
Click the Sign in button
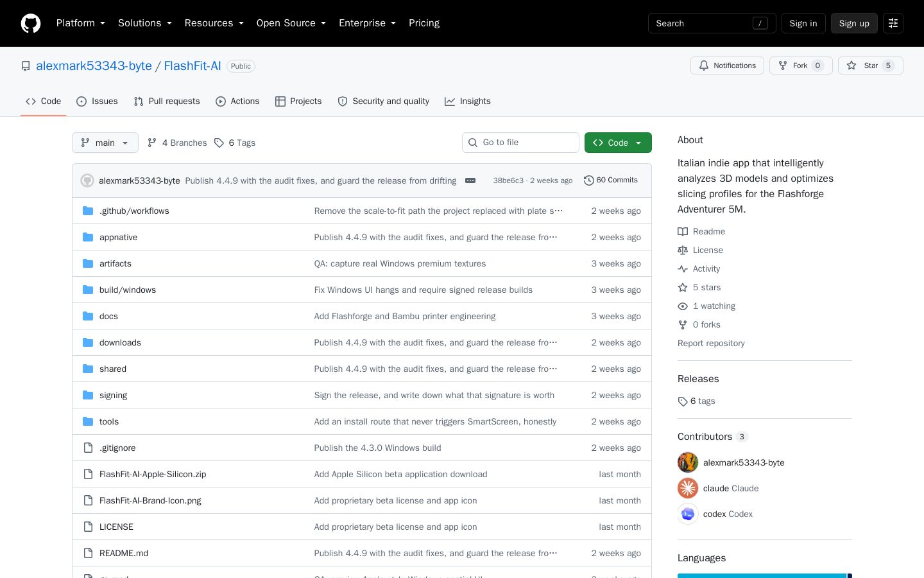pos(803,23)
